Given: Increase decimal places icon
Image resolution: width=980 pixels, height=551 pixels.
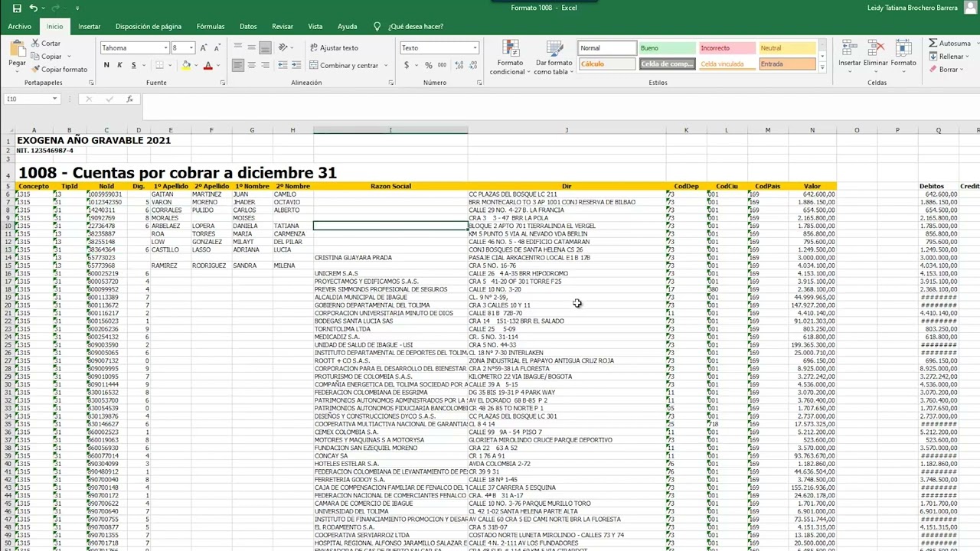Looking at the screenshot, I should (459, 66).
